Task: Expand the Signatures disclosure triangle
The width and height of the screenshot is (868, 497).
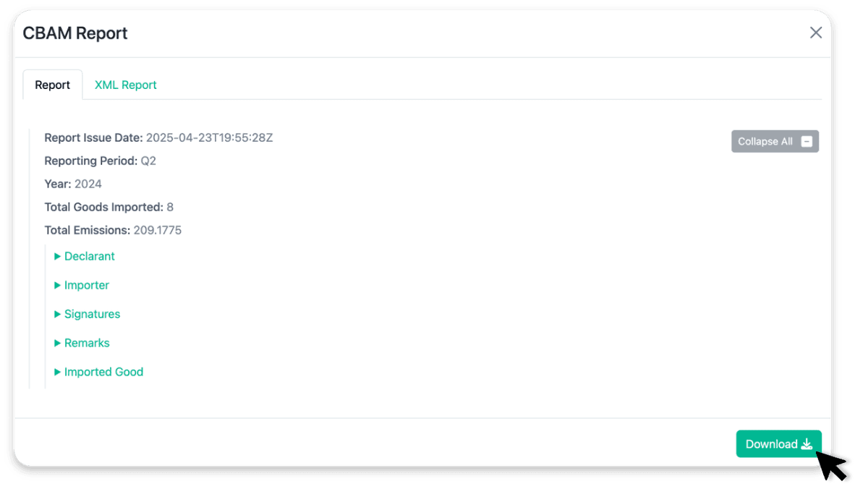Action: click(58, 314)
